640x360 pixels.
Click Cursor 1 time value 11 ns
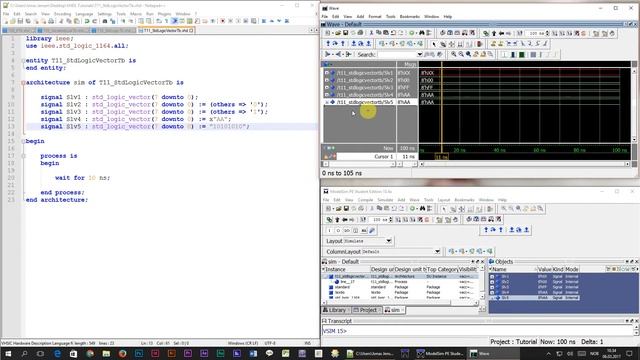[x=408, y=157]
